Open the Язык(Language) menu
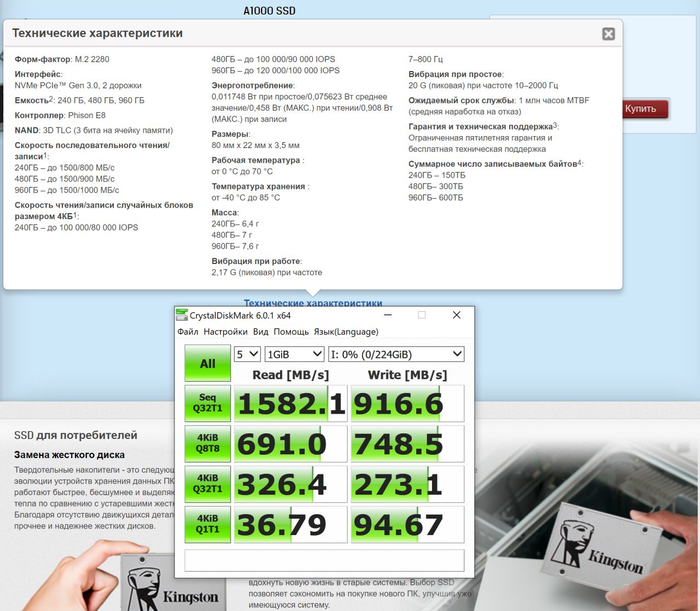This screenshot has width=700, height=611. (346, 332)
